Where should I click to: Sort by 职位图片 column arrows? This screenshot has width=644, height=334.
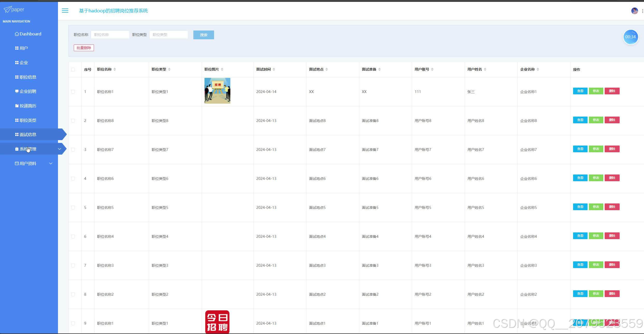(222, 69)
